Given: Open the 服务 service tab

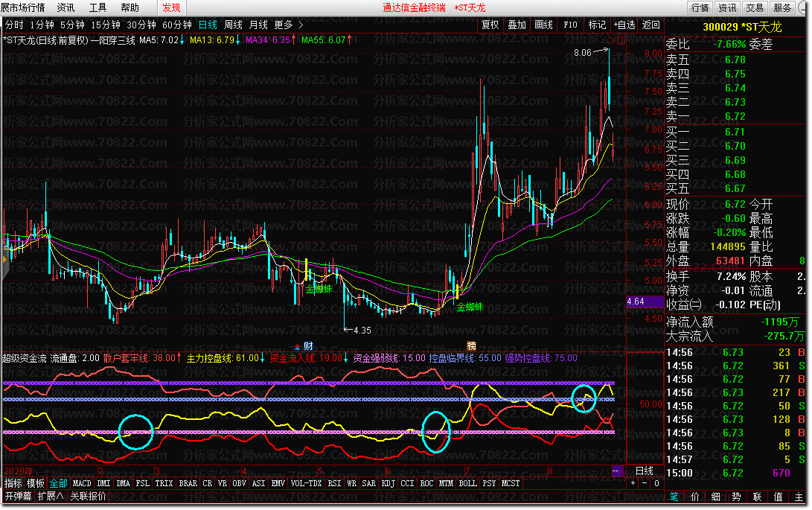Looking at the screenshot, I should pyautogui.click(x=782, y=7).
